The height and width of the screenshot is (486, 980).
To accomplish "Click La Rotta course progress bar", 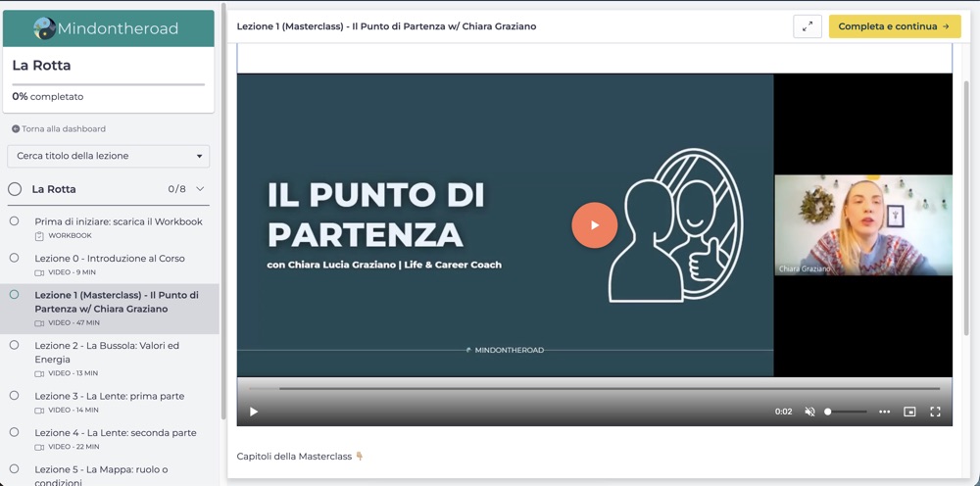I will 108,84.
